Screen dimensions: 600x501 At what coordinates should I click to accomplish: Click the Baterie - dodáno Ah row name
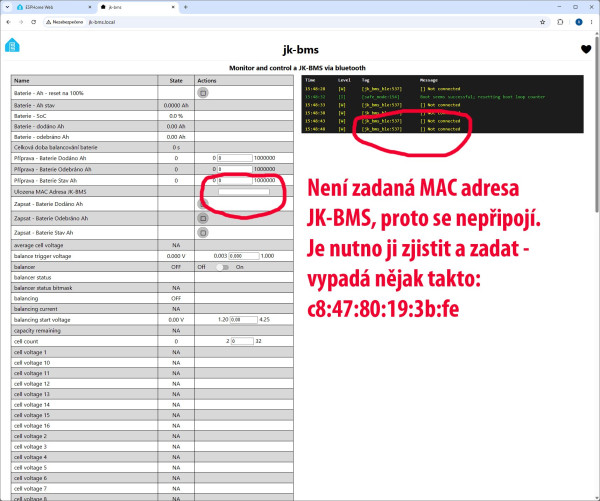tap(39, 126)
